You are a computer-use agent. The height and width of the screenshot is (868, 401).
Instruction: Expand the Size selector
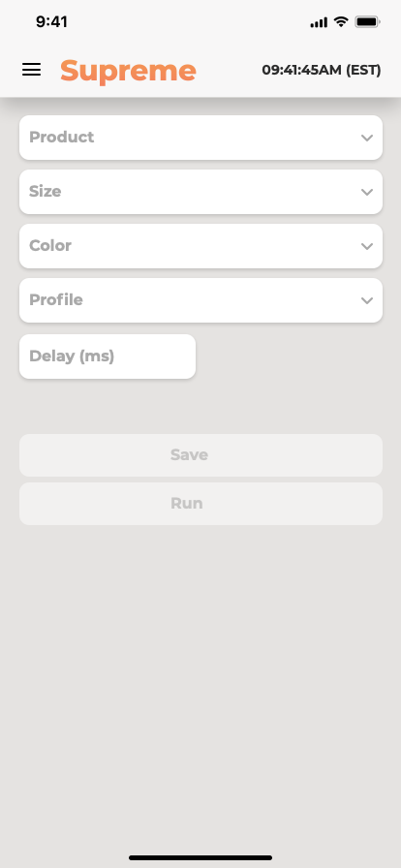coord(200,192)
